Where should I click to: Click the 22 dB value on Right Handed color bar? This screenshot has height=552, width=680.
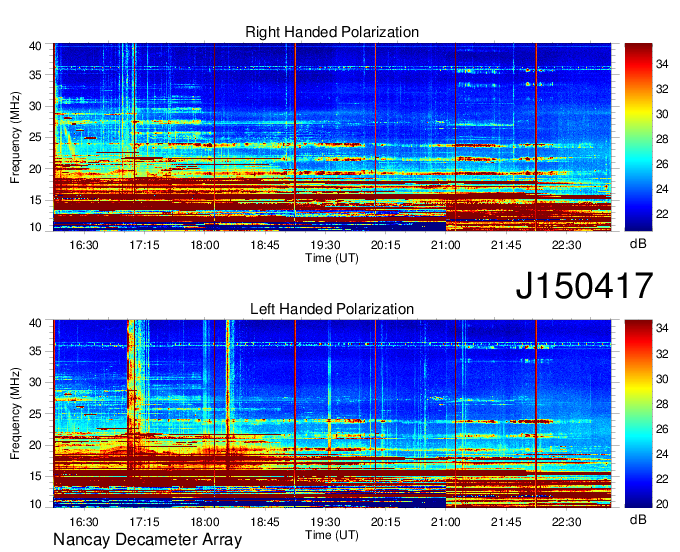(662, 214)
